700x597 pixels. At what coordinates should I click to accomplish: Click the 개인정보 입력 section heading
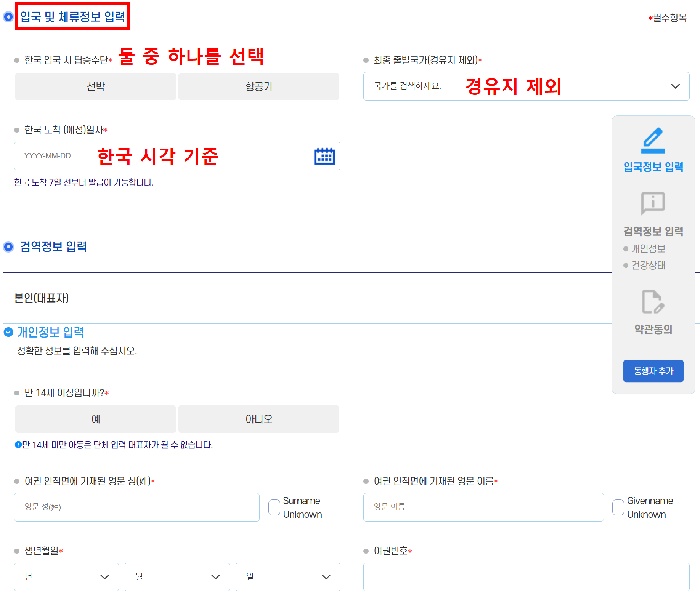(x=51, y=332)
